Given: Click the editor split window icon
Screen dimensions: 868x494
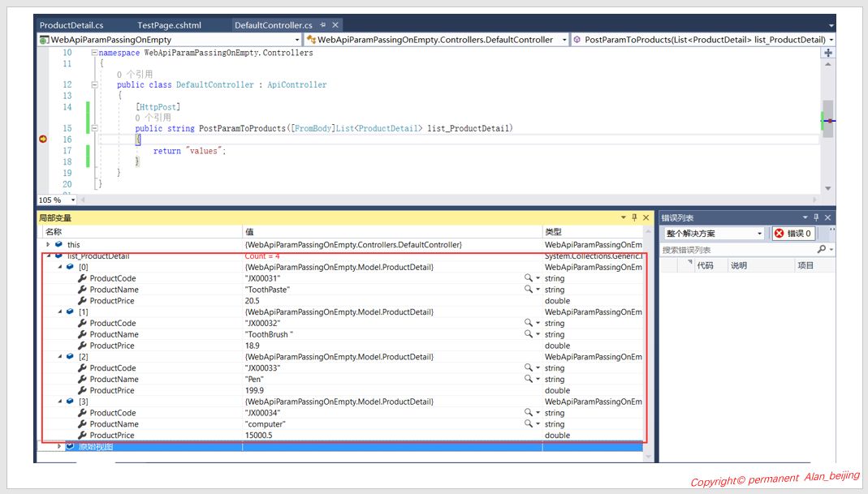Looking at the screenshot, I should [828, 53].
